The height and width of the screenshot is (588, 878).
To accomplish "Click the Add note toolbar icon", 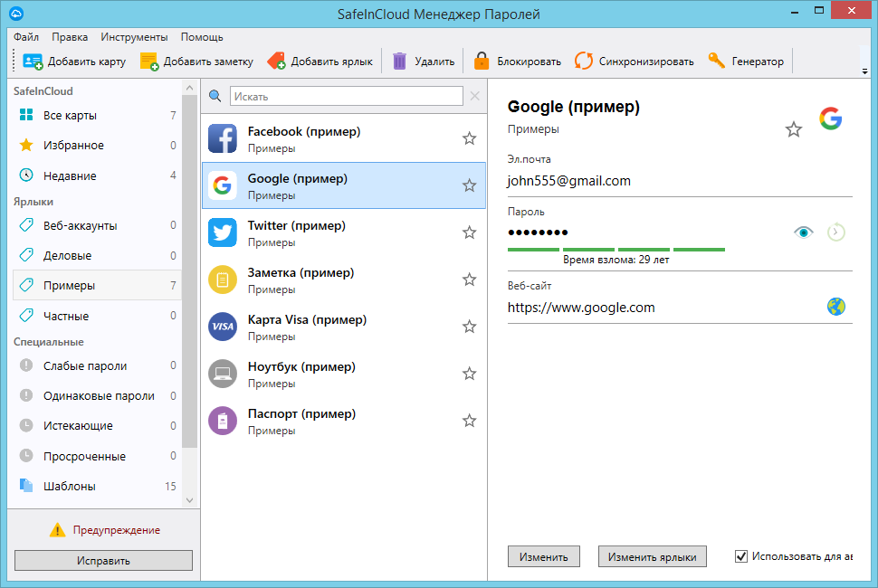I will 149,62.
